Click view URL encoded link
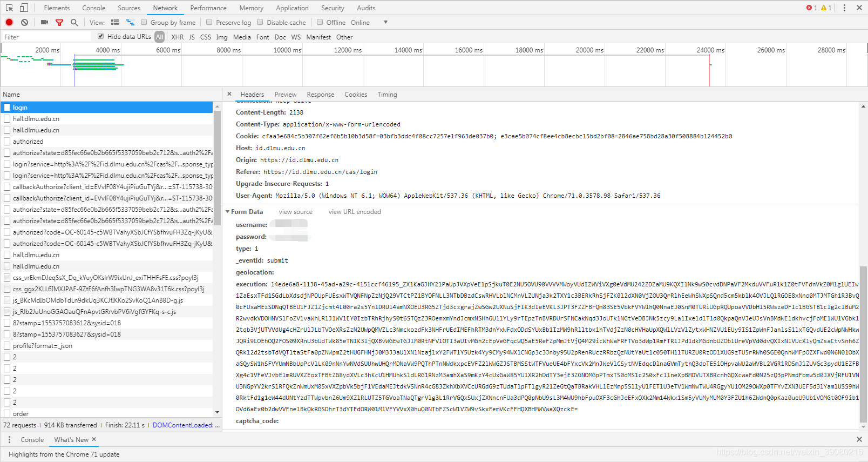This screenshot has height=462, width=868. point(355,212)
